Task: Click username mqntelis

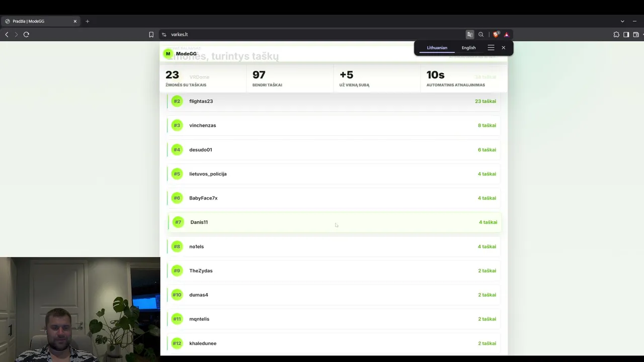Action: tap(199, 319)
